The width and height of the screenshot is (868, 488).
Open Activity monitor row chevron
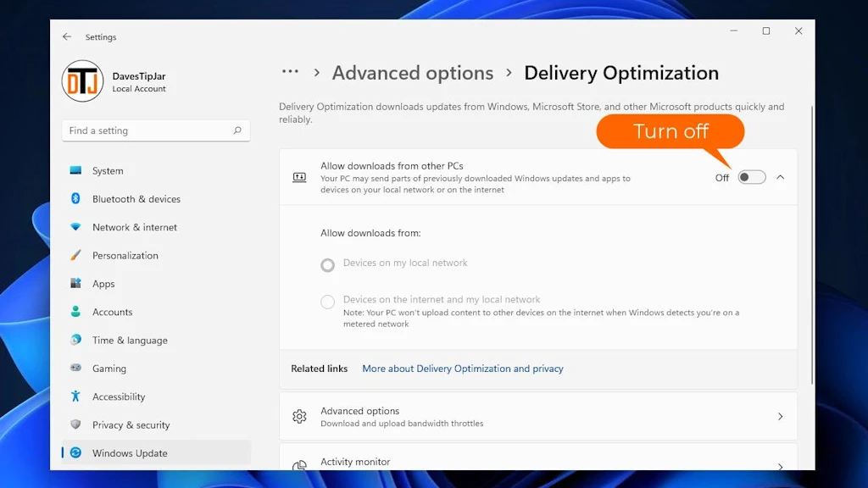click(781, 467)
